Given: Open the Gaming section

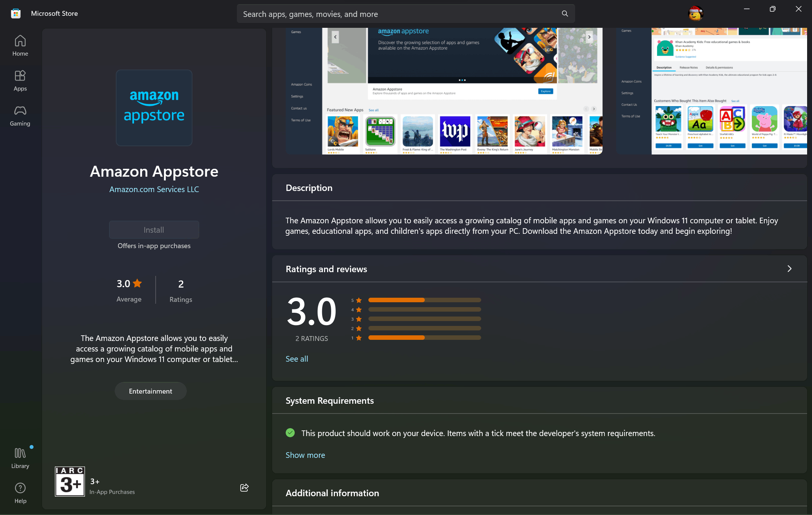Looking at the screenshot, I should (x=20, y=115).
